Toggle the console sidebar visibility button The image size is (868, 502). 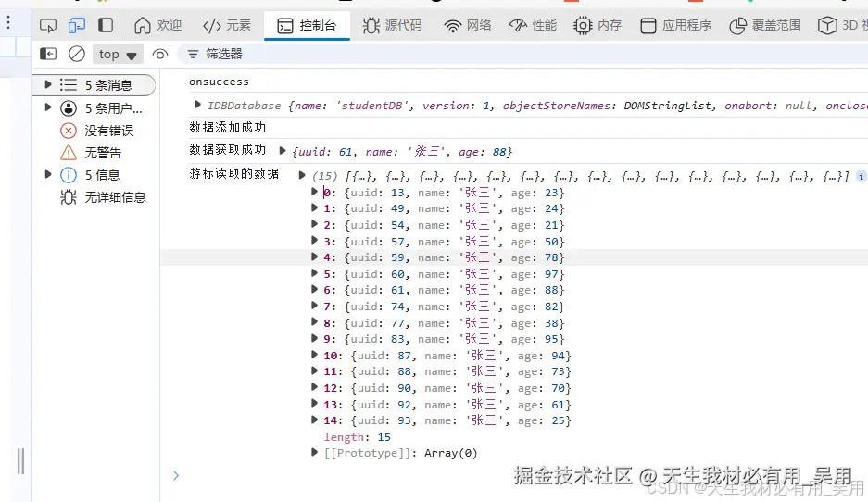coord(48,54)
